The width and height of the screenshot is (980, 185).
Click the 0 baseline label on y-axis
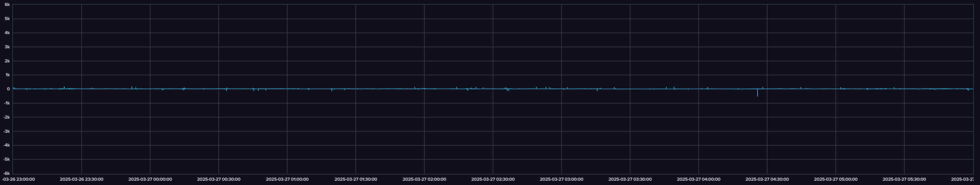pos(9,89)
